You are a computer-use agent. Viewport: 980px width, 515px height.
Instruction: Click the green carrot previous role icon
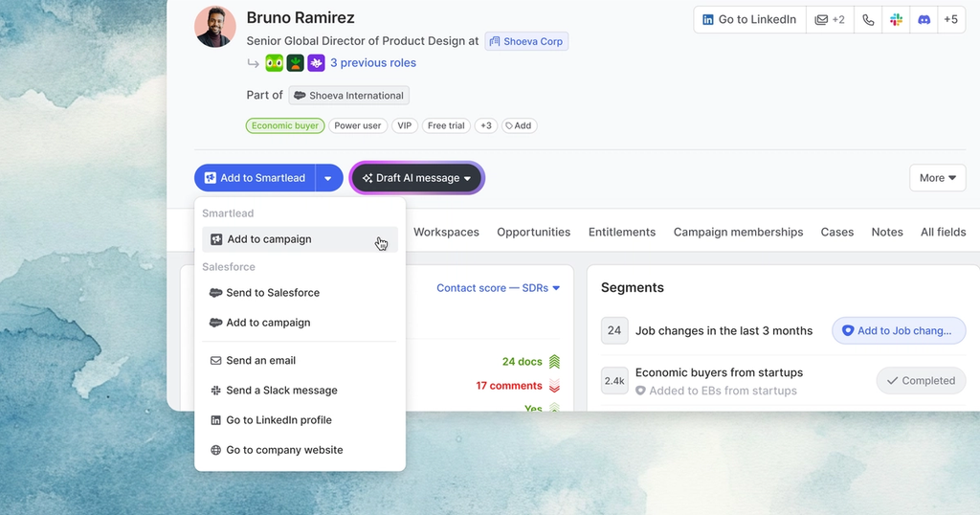295,63
